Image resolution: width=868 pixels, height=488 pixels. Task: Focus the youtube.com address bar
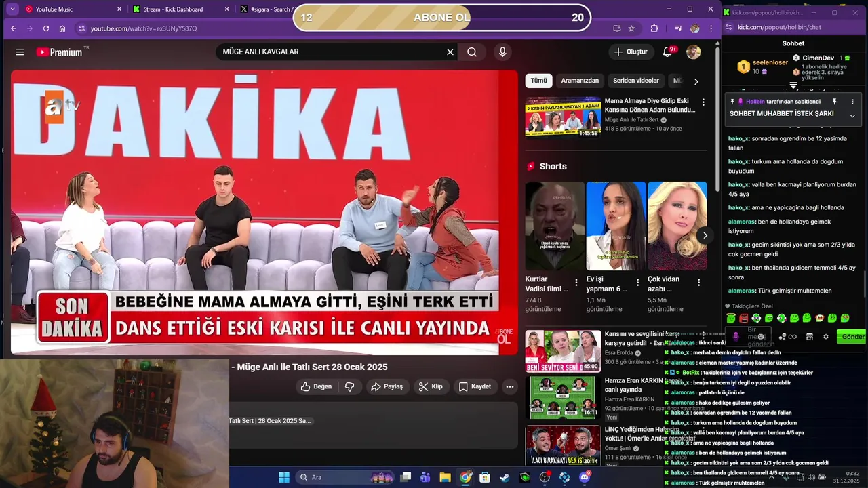pos(339,28)
